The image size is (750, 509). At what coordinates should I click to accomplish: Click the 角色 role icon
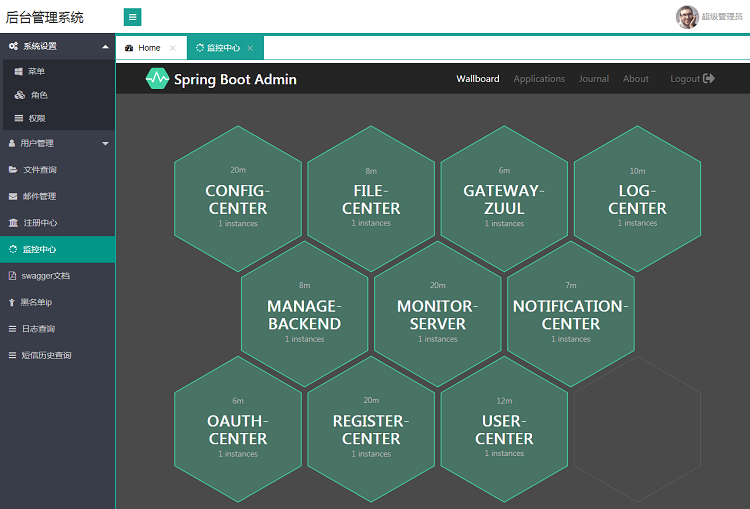pyautogui.click(x=20, y=95)
